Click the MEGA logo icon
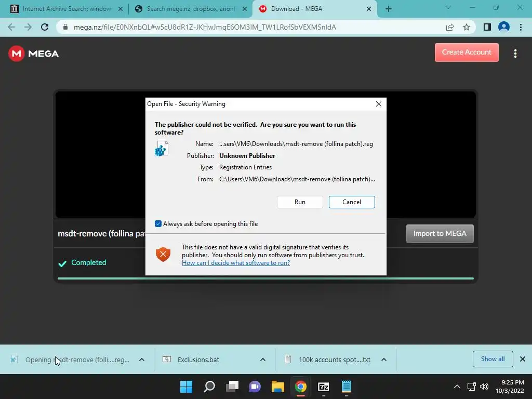Viewport: 532px width, 399px height. click(16, 54)
